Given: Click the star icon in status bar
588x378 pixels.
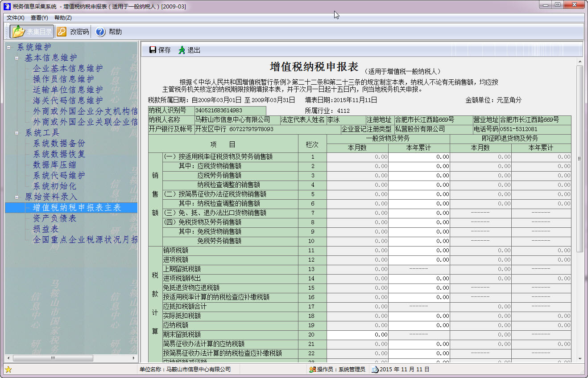Looking at the screenshot, I should (8, 370).
